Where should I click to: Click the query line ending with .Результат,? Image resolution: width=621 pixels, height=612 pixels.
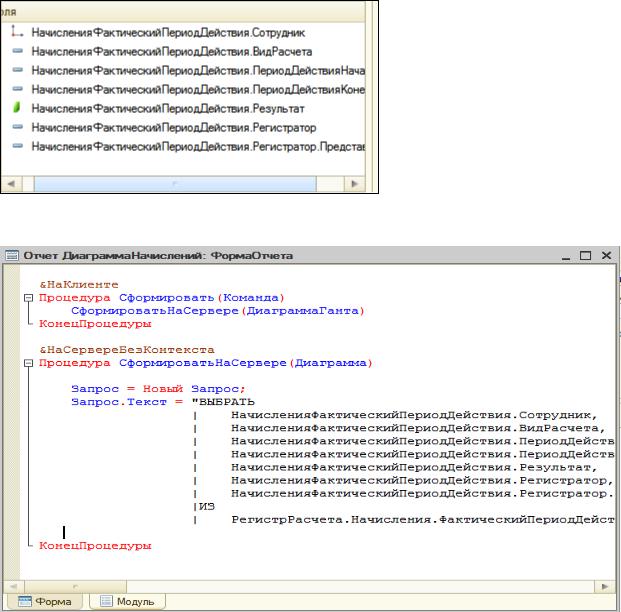(414, 467)
